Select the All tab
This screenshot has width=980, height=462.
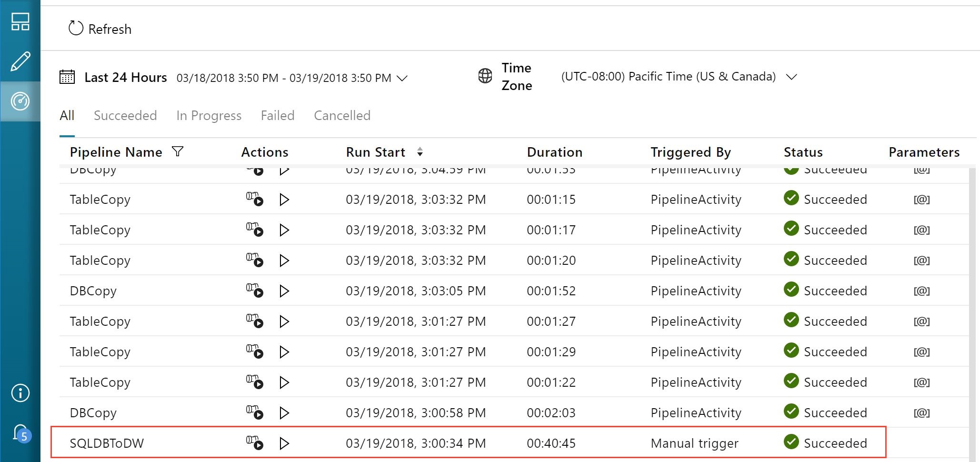tap(67, 115)
